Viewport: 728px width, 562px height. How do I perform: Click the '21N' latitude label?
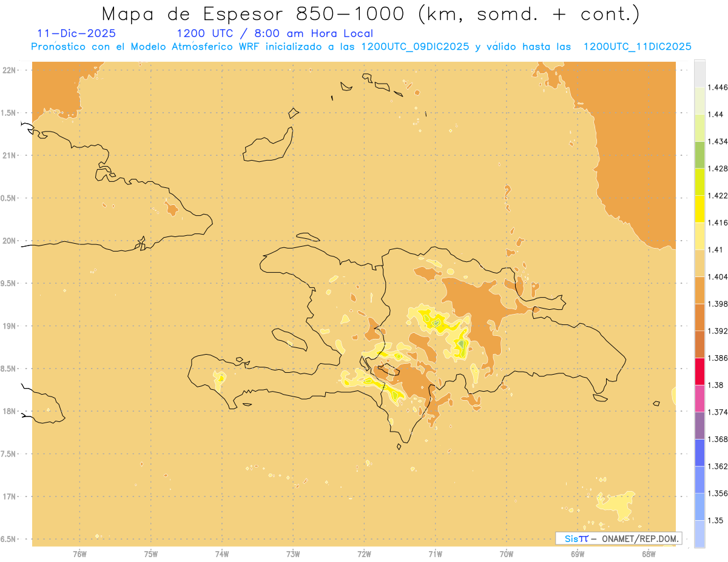click(x=10, y=155)
